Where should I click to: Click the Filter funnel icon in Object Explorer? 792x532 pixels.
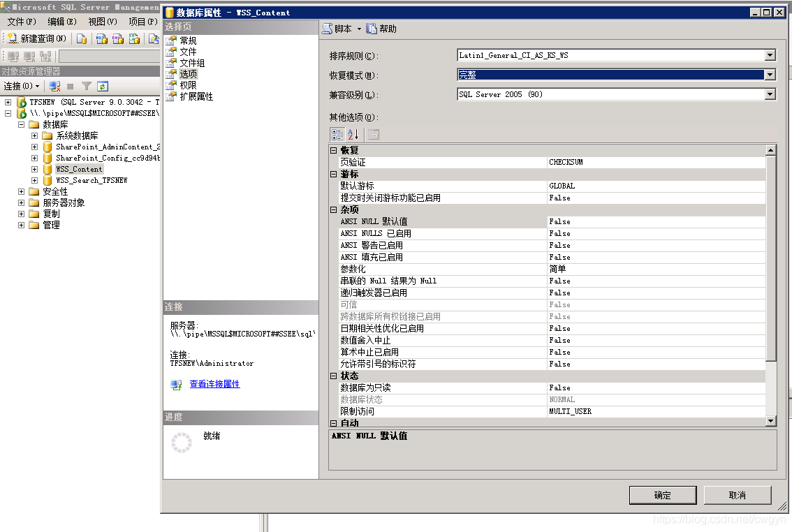tap(87, 87)
